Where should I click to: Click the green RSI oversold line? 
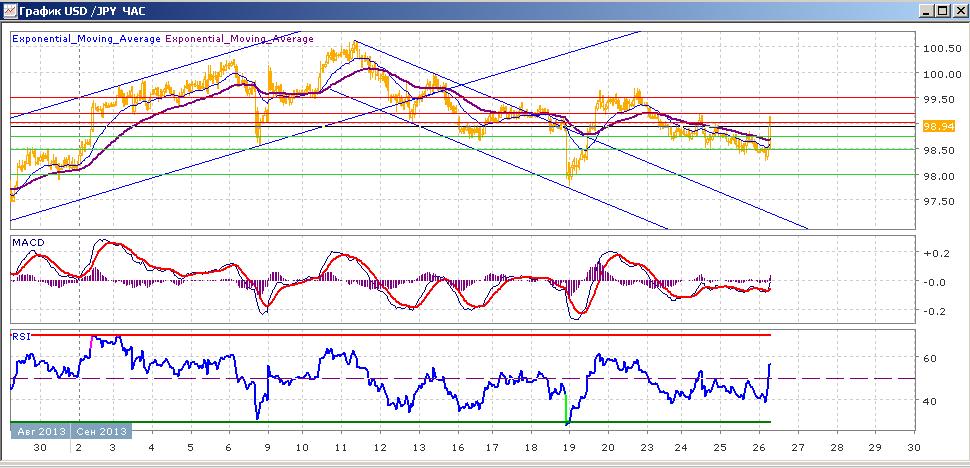(x=391, y=422)
